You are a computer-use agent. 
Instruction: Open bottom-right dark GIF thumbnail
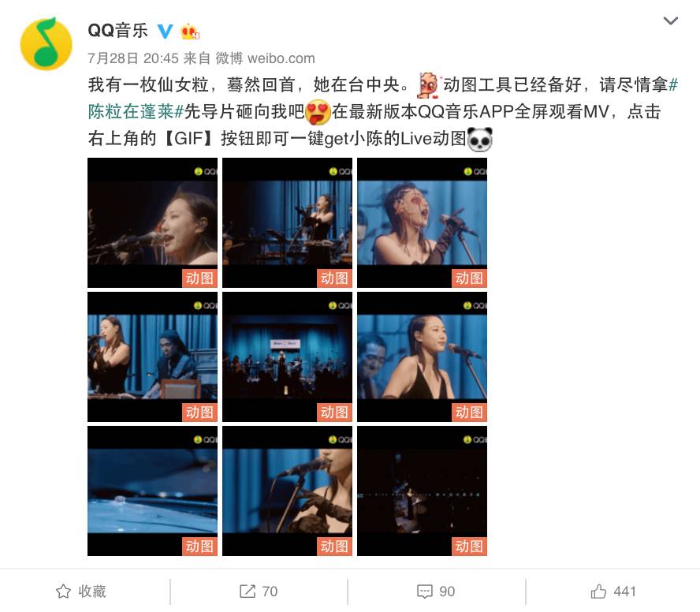point(423,491)
